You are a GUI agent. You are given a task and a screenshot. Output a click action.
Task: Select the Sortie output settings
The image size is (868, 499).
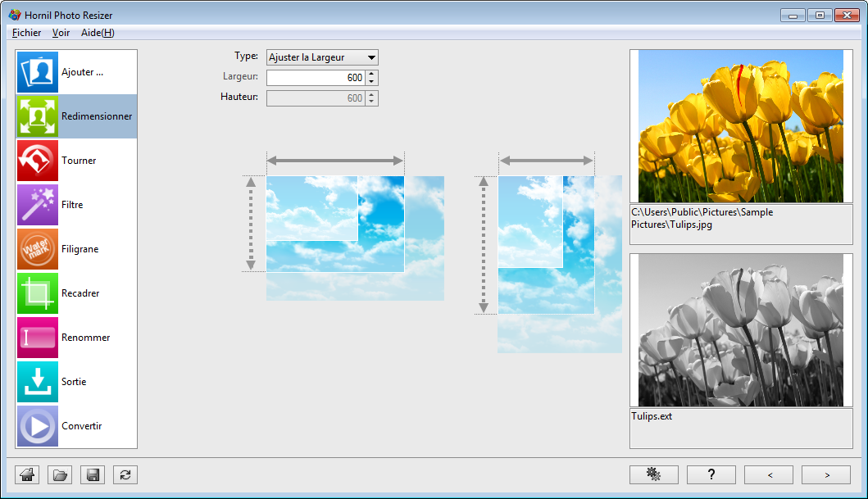point(75,381)
